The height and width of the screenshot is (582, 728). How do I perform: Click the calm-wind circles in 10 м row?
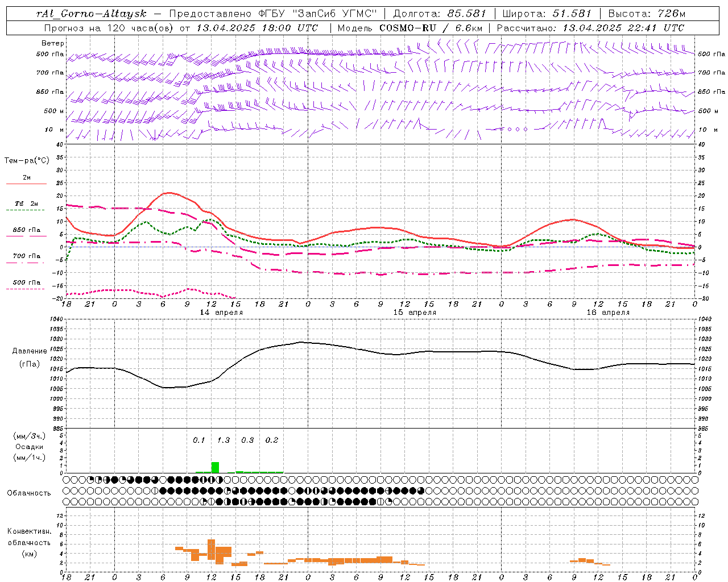click(x=514, y=129)
